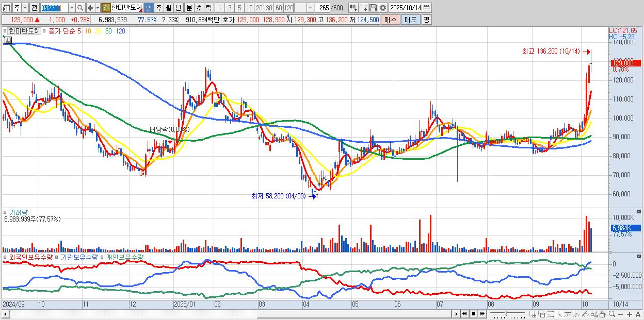This screenshot has height=320, width=644.
Task: Select the 월 (monthly) period toggle
Action: (x=168, y=8)
